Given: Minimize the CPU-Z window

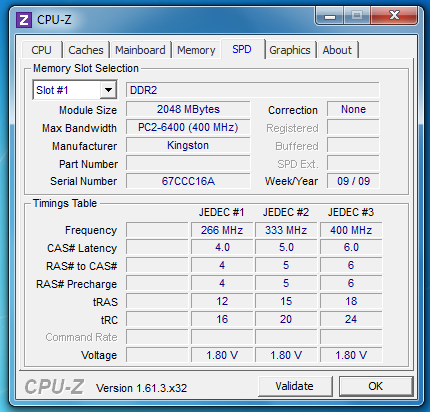Looking at the screenshot, I should click(x=330, y=16).
